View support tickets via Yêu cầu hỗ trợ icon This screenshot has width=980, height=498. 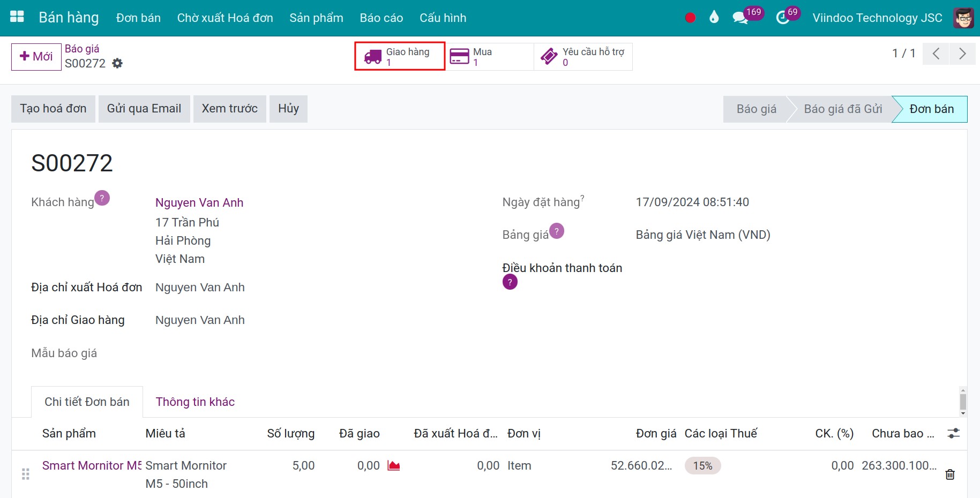pyautogui.click(x=548, y=56)
